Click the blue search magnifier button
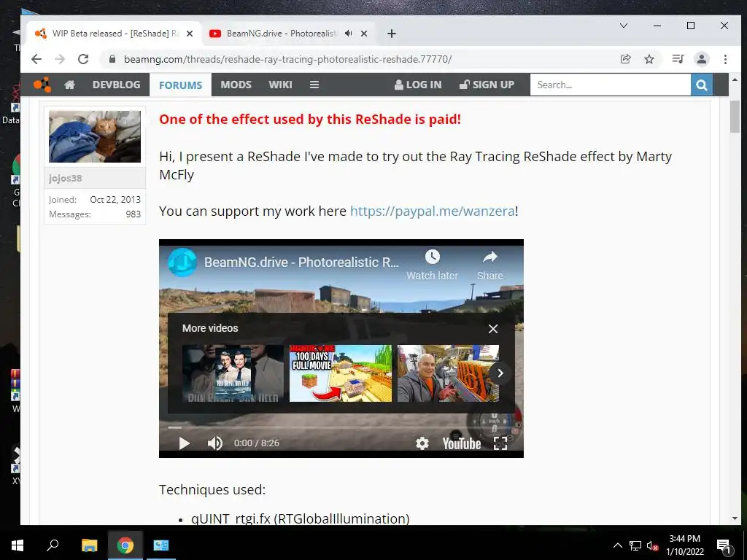 click(x=702, y=85)
